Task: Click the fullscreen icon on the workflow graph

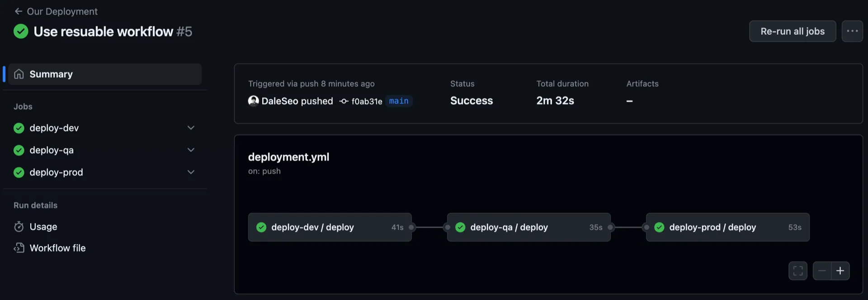Action: (x=797, y=270)
